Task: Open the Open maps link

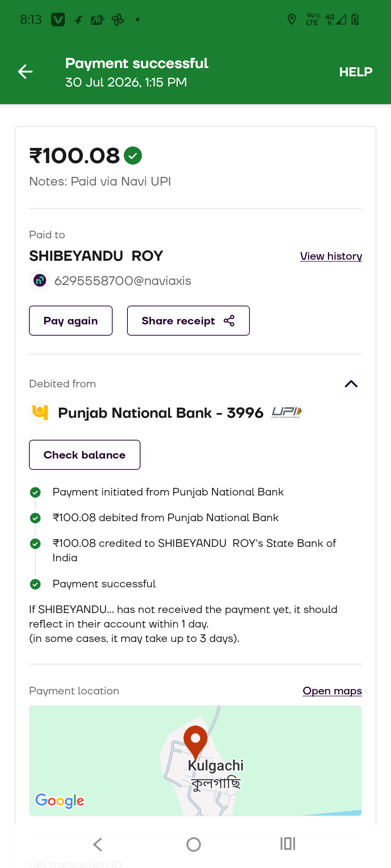Action: pyautogui.click(x=332, y=691)
